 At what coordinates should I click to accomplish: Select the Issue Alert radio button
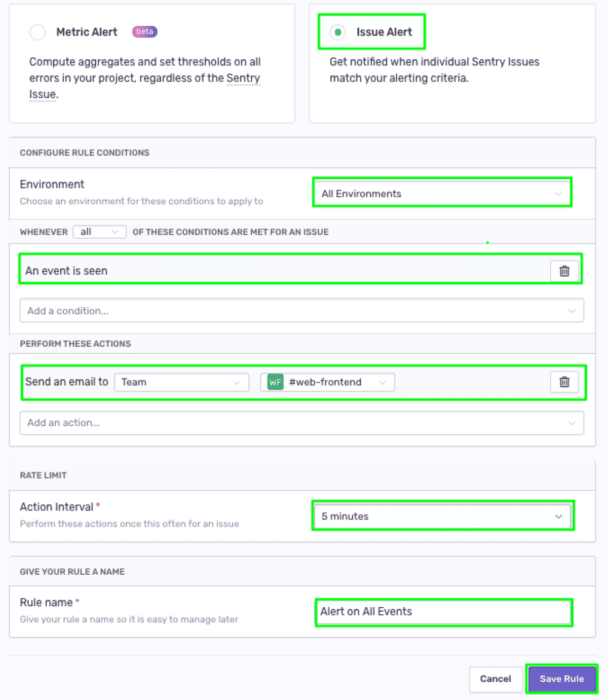click(x=337, y=32)
